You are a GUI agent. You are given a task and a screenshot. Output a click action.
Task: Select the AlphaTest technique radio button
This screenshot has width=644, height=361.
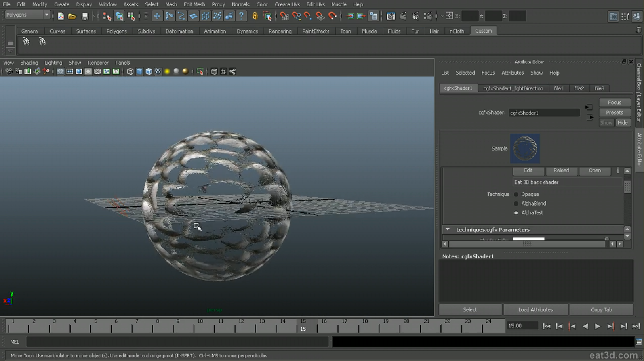coord(516,213)
